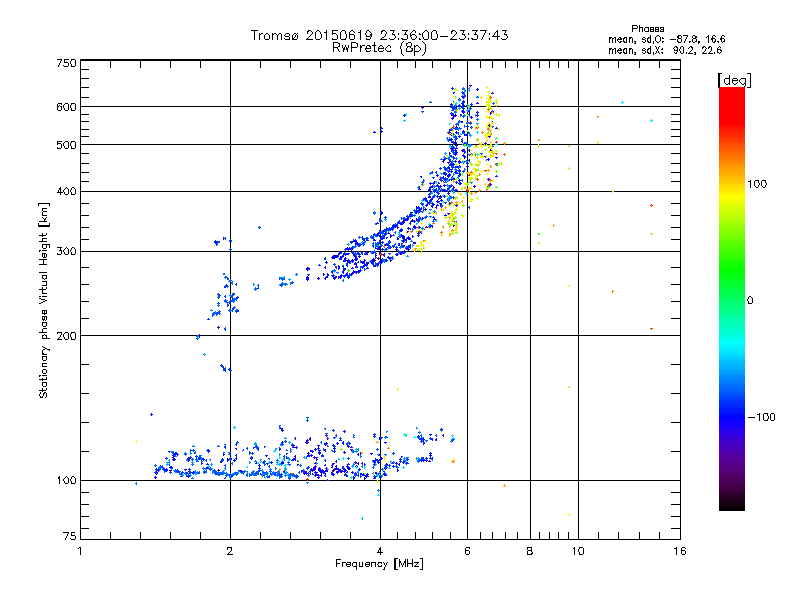Viewport: 800px width, 600px height.
Task: Click the y-axis tick label '750'
Action: 66,63
